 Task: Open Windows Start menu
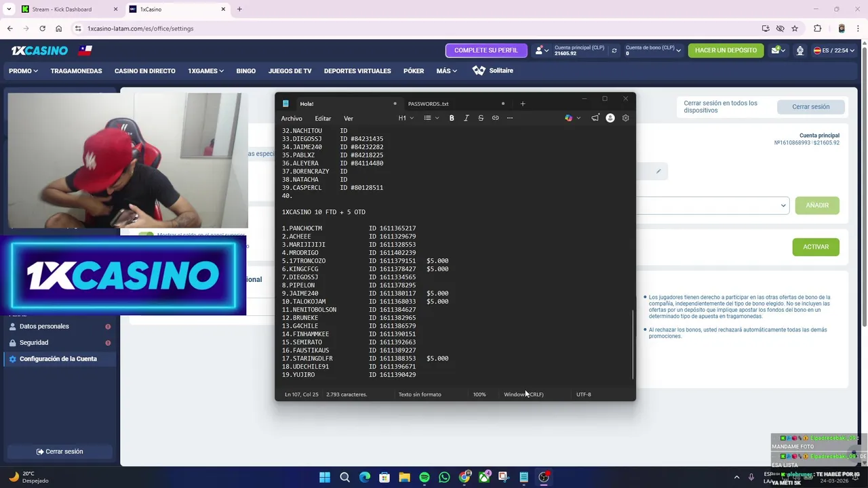(325, 477)
